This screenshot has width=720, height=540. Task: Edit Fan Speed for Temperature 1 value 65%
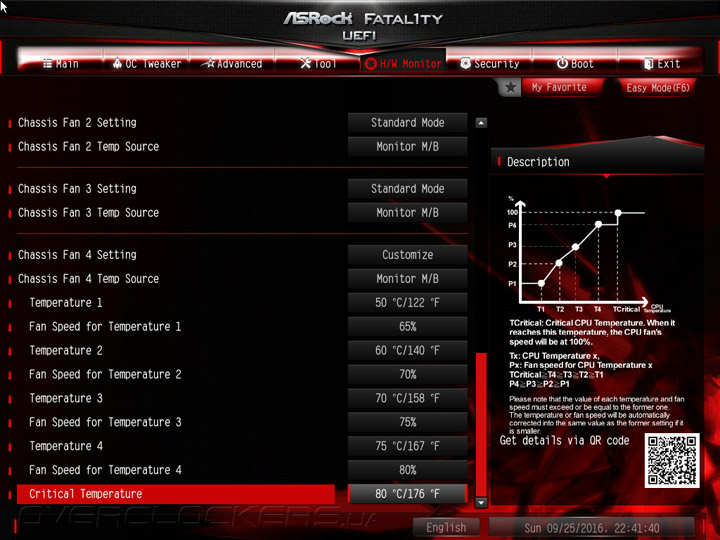407,326
